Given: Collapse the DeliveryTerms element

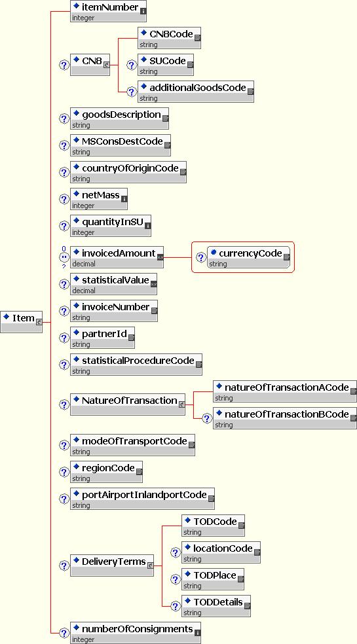Looking at the screenshot, I should (x=150, y=565).
